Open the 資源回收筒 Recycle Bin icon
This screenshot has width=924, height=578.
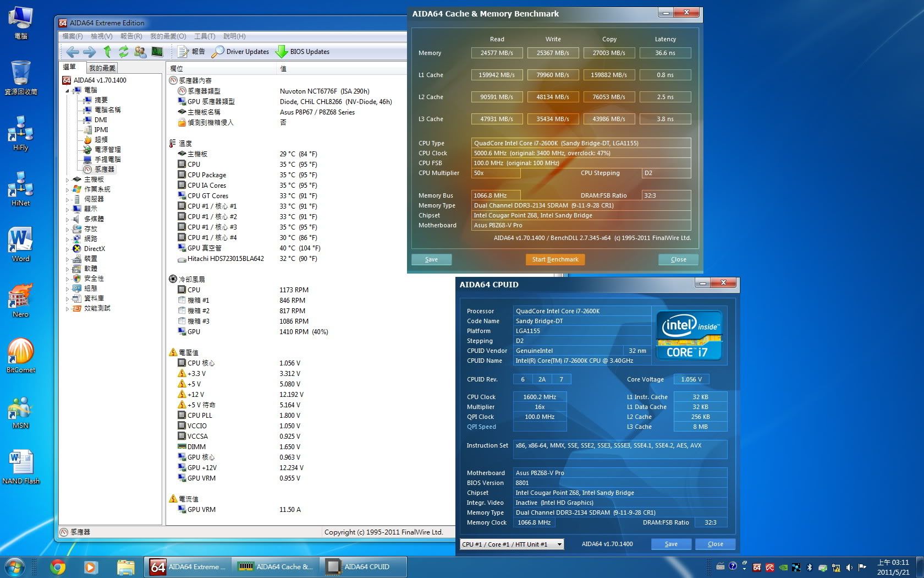[20, 78]
